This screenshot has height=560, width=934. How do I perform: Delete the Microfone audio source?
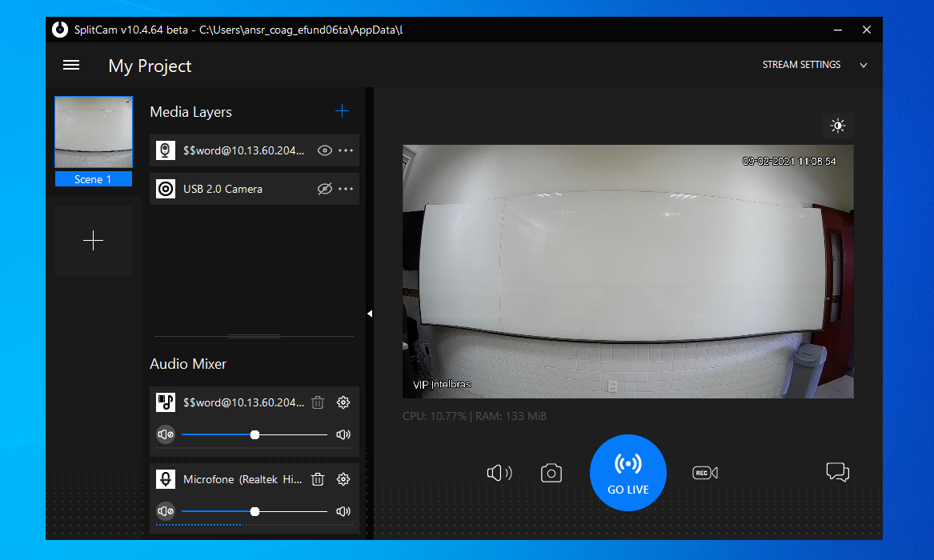click(x=318, y=479)
